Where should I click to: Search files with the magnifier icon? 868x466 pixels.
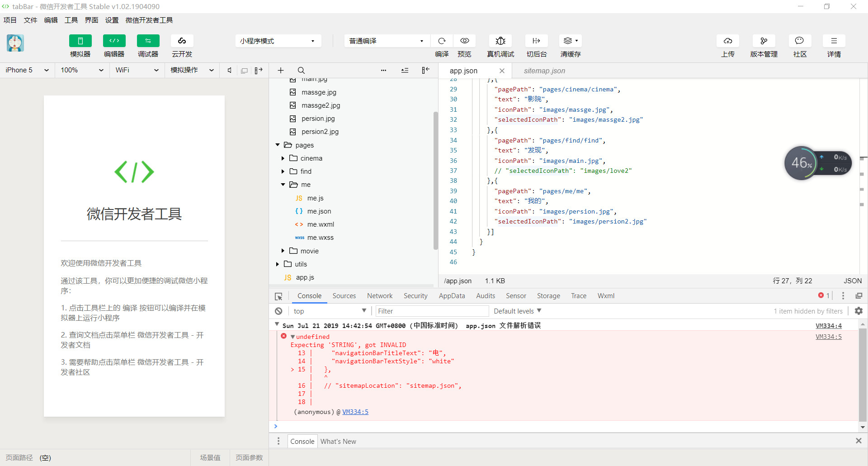[301, 70]
